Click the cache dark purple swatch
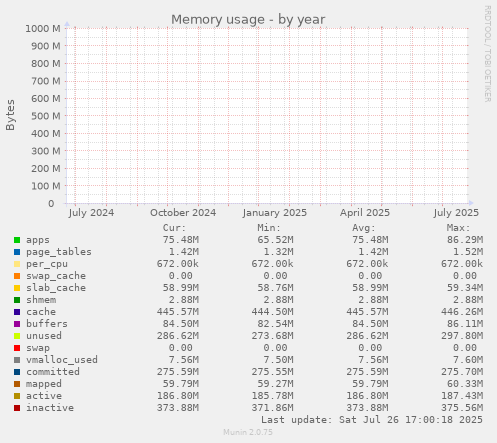The height and width of the screenshot is (443, 497). click(17, 312)
